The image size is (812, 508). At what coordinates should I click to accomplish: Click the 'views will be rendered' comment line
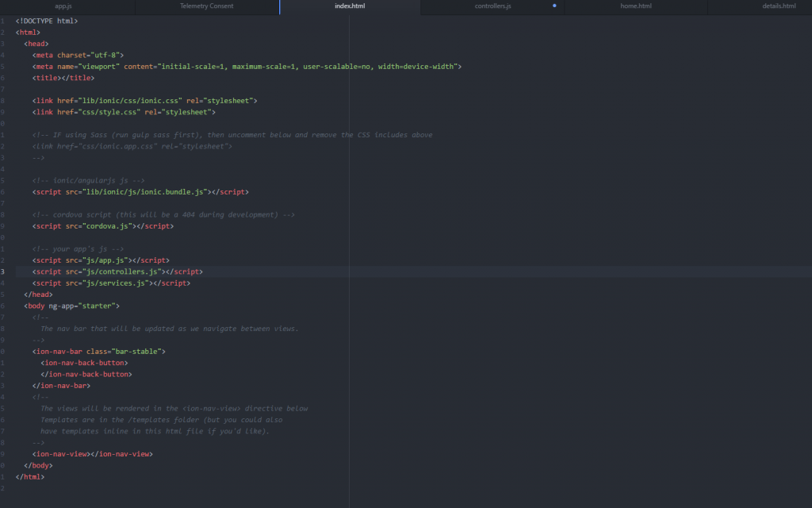174,409
